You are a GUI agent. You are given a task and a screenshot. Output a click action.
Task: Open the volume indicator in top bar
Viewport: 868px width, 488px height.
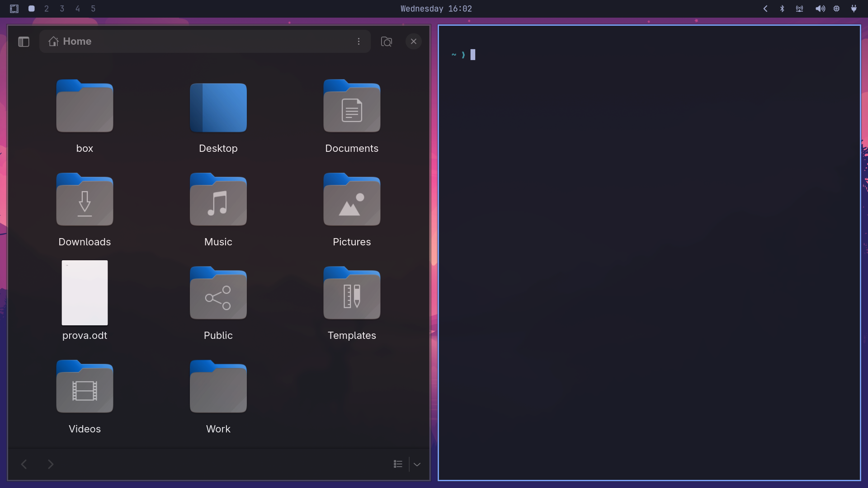pos(820,9)
